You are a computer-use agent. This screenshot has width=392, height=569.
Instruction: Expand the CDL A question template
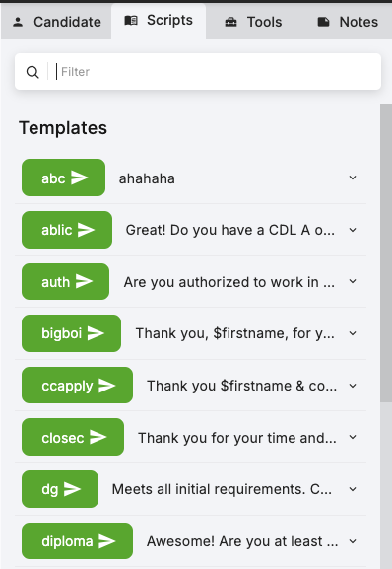coord(353,230)
